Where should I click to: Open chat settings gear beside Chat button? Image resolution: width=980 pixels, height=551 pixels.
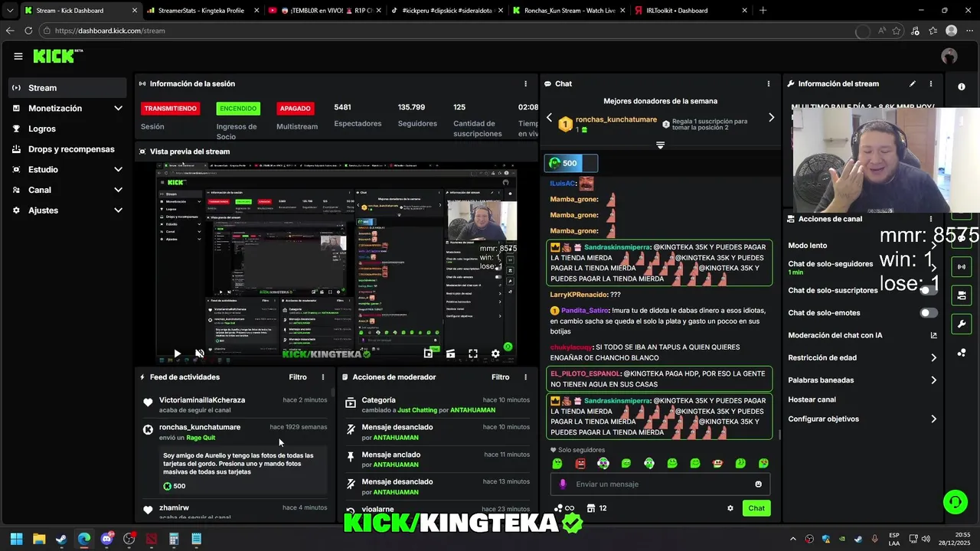point(730,508)
